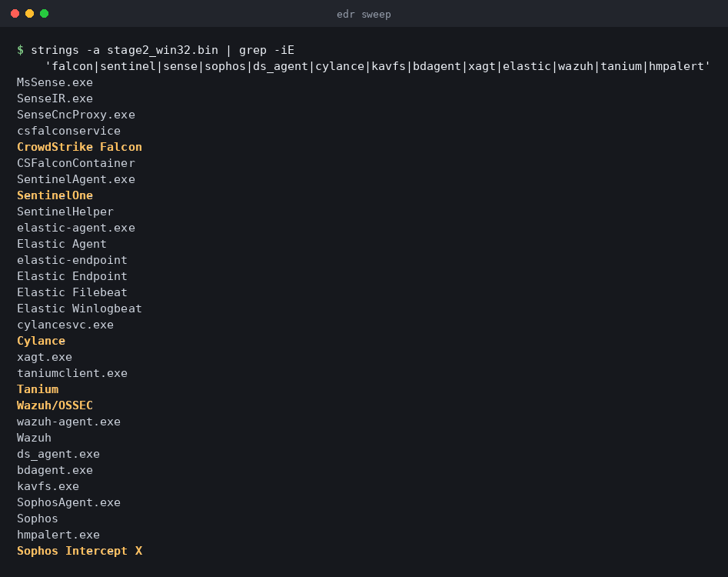The height and width of the screenshot is (577, 728).
Task: Click the SophosAgent.exe output line
Action: pyautogui.click(x=68, y=502)
